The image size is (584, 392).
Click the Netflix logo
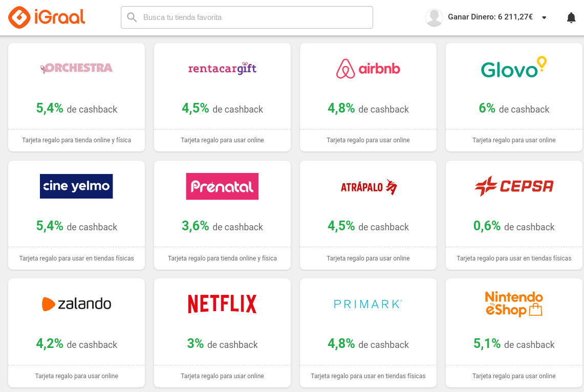[x=222, y=304]
